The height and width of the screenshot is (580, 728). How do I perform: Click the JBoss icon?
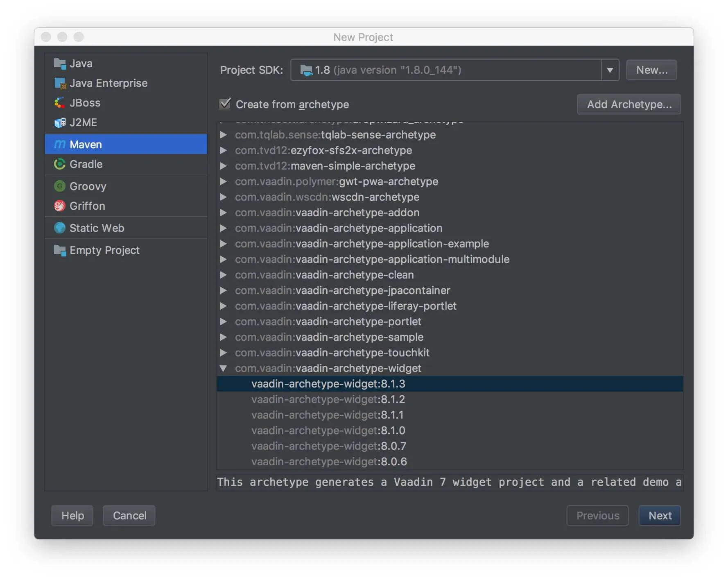click(x=60, y=103)
